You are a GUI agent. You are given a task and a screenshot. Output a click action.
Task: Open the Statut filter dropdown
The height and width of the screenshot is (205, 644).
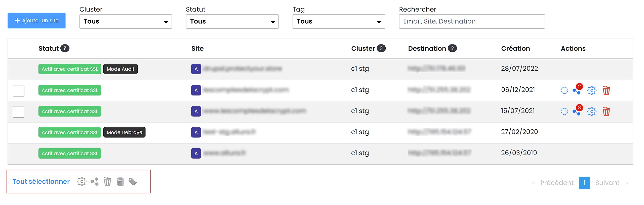[x=232, y=21]
